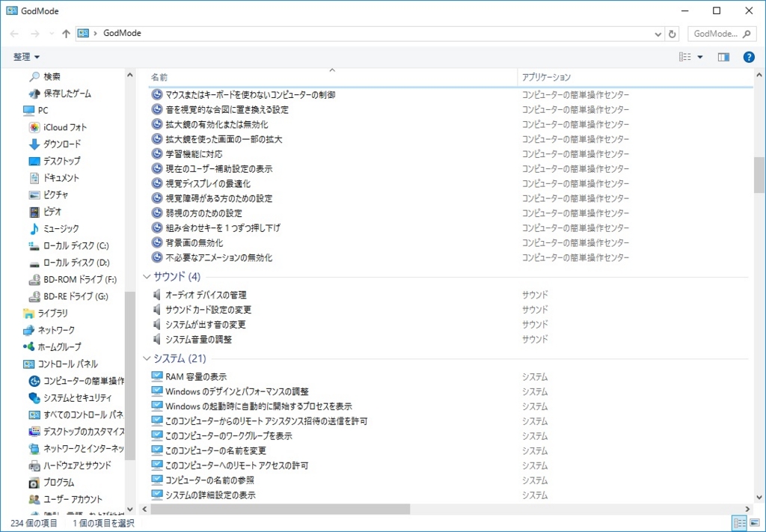The height and width of the screenshot is (532, 766).
Task: Open the change view options dropdown arrow
Action: (x=700, y=57)
